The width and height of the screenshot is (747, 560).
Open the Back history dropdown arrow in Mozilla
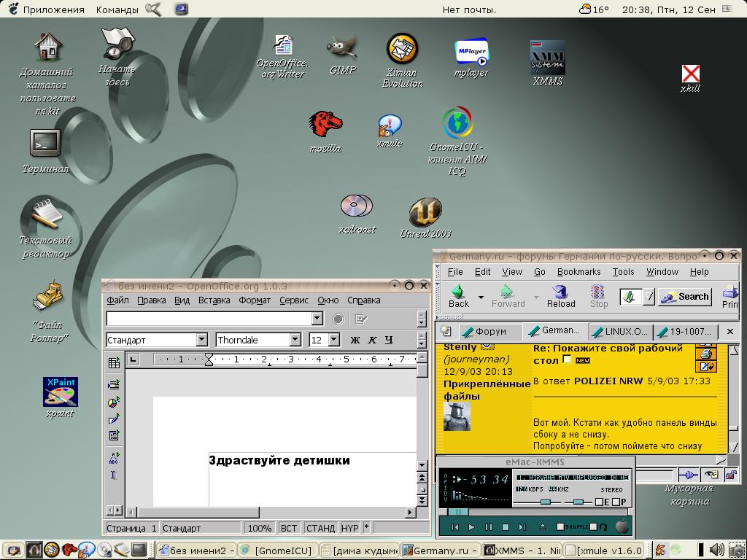[481, 297]
